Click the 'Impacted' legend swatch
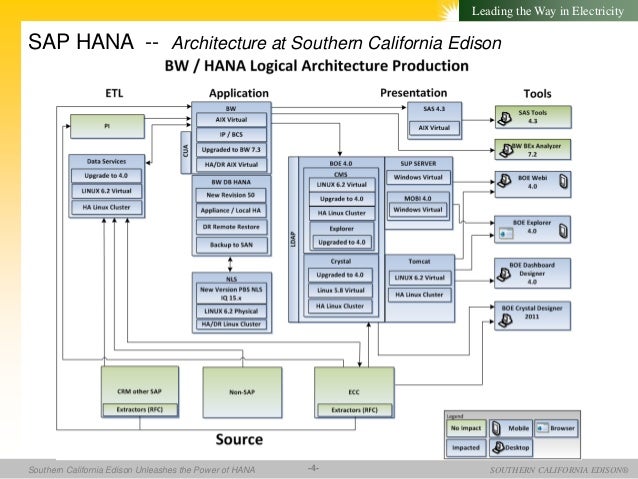The height and width of the screenshot is (479, 638). coord(466,448)
